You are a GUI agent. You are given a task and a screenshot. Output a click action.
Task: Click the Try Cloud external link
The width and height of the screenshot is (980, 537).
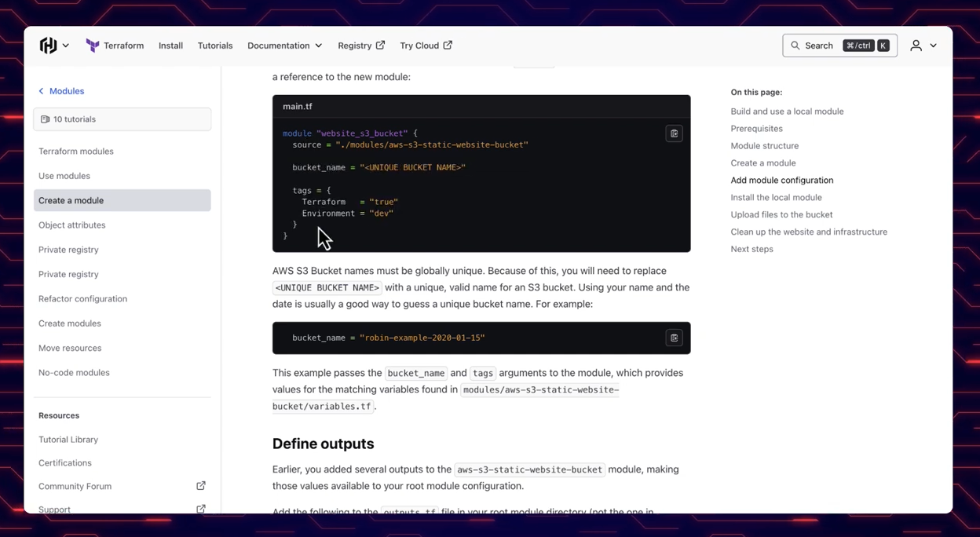426,46
